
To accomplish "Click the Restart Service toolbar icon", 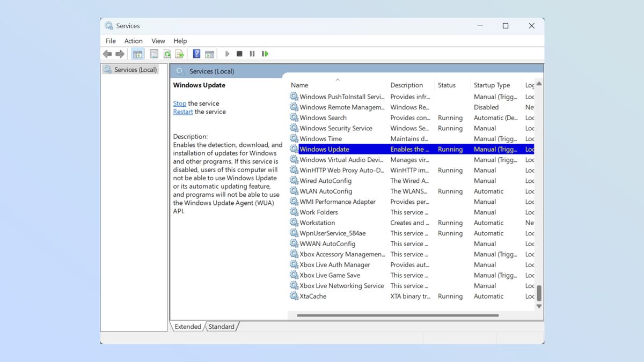I will pyautogui.click(x=265, y=53).
